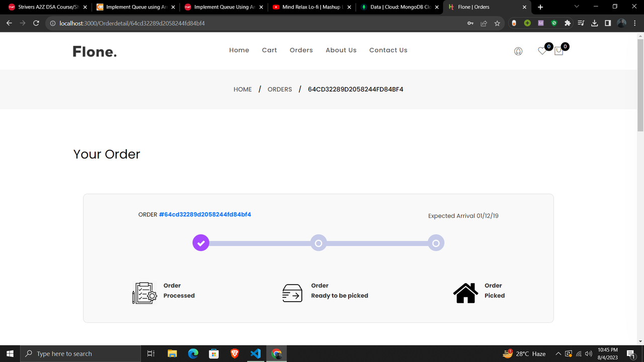Open the Windows Start menu
Screen dimensions: 644x362
click(x=10, y=353)
